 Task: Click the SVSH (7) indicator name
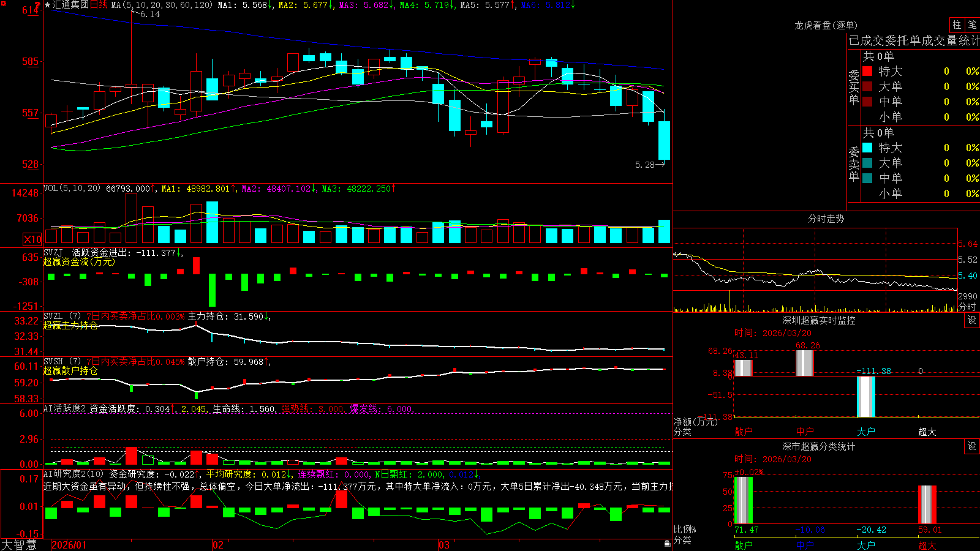coord(62,362)
